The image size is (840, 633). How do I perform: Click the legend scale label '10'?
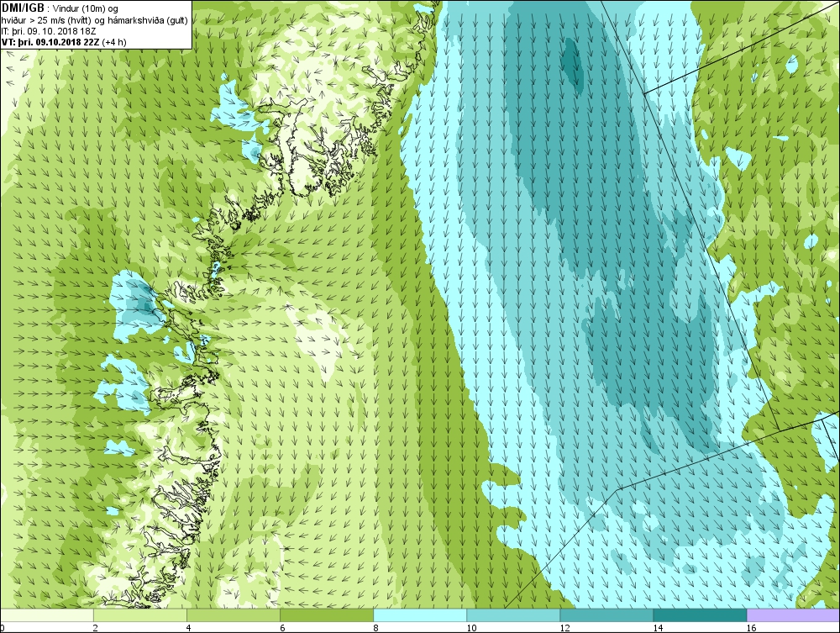coord(471,628)
